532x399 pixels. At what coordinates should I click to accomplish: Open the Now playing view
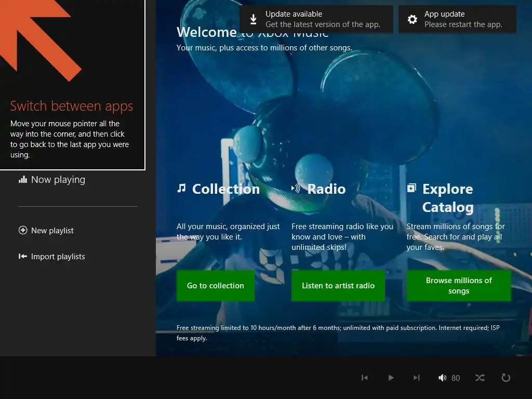(x=52, y=179)
